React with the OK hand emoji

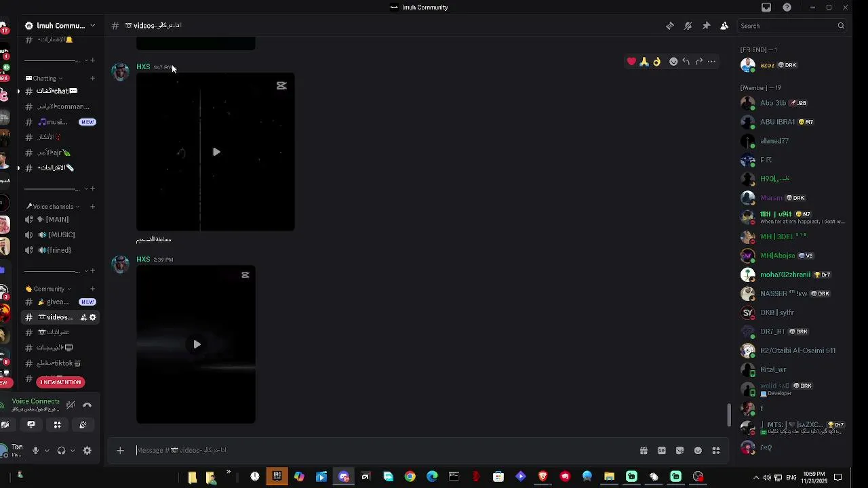pyautogui.click(x=656, y=62)
